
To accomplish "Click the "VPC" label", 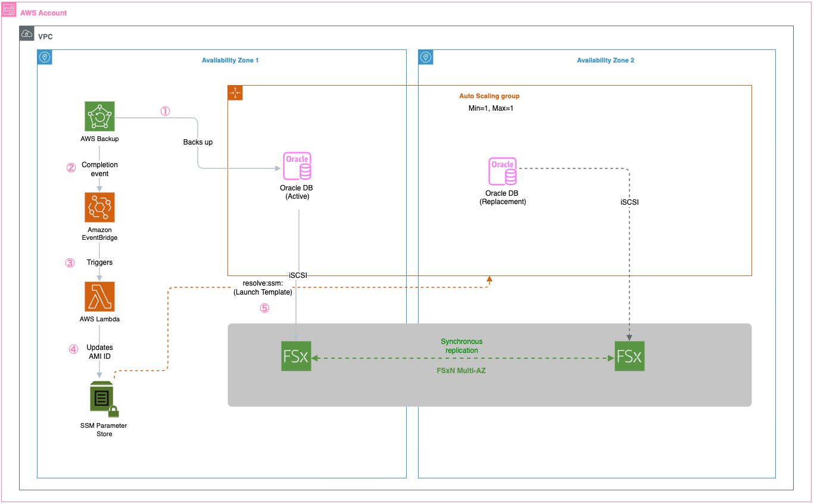I will [x=45, y=37].
